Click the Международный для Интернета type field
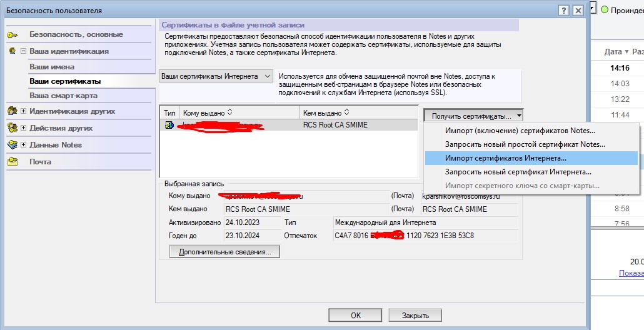Screen dimensions: 644x330 [426, 222]
